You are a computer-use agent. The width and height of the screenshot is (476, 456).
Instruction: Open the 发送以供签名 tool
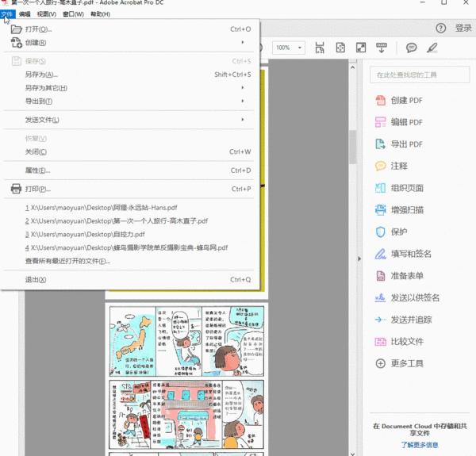[408, 297]
